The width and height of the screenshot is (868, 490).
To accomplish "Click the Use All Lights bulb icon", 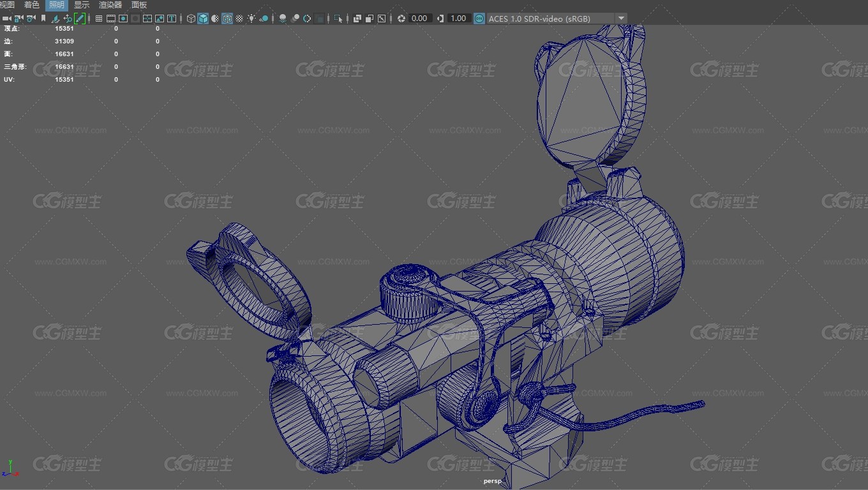I will 251,19.
